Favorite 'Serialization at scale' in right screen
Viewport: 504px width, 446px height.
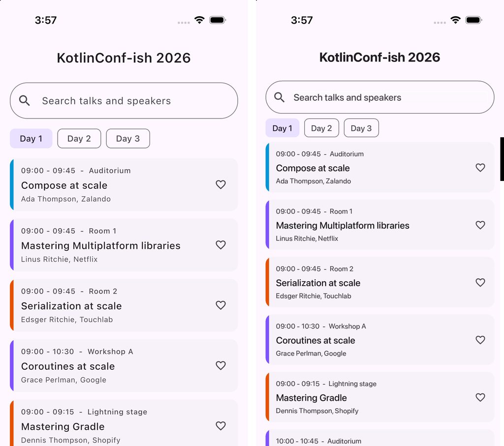pyautogui.click(x=480, y=283)
